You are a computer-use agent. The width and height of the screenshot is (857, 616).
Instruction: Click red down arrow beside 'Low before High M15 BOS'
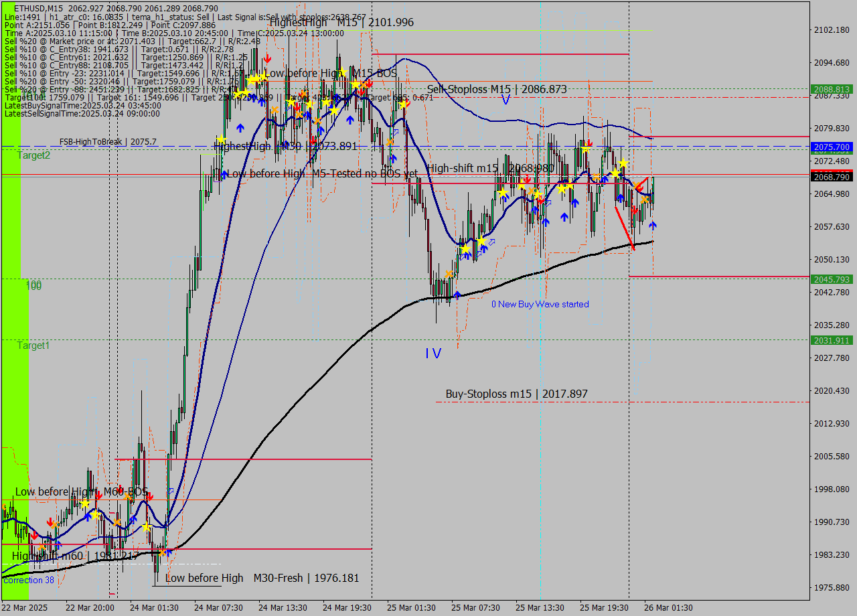tap(267, 58)
